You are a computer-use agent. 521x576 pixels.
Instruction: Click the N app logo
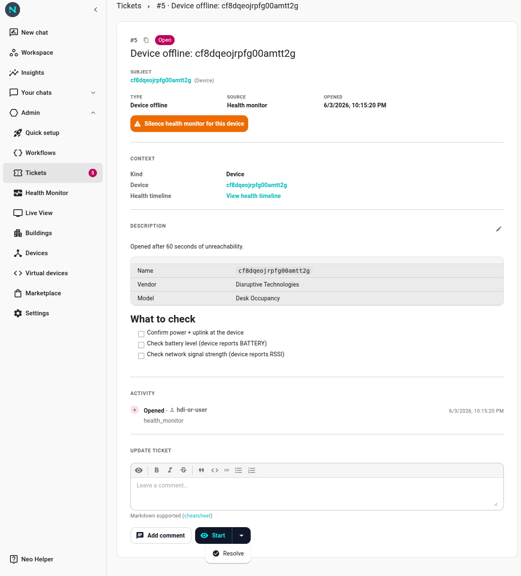[x=12, y=10]
